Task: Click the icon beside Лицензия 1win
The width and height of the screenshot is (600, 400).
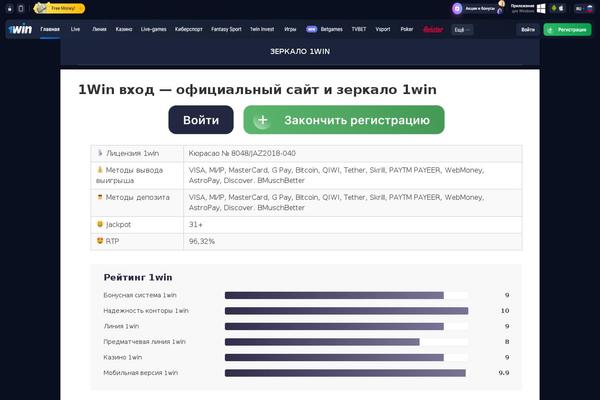Action: (100, 153)
